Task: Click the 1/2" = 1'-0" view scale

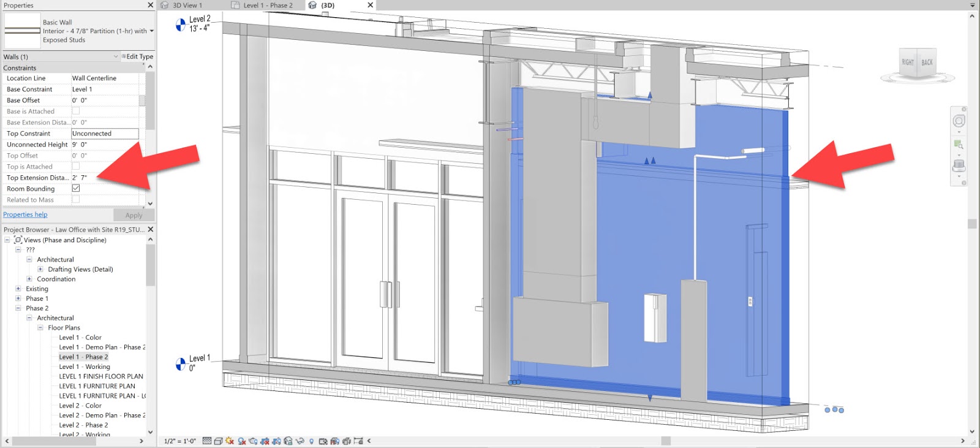Action: tap(180, 441)
